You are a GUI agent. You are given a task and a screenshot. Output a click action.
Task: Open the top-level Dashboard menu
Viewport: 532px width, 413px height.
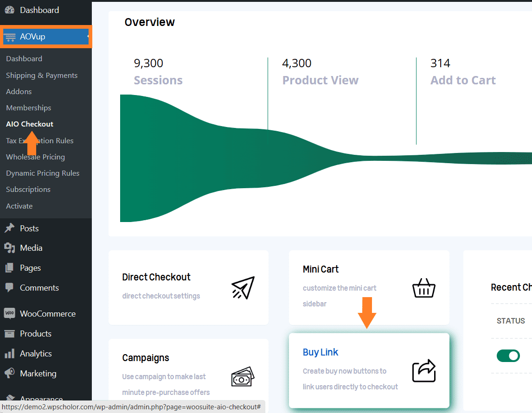coord(39,10)
